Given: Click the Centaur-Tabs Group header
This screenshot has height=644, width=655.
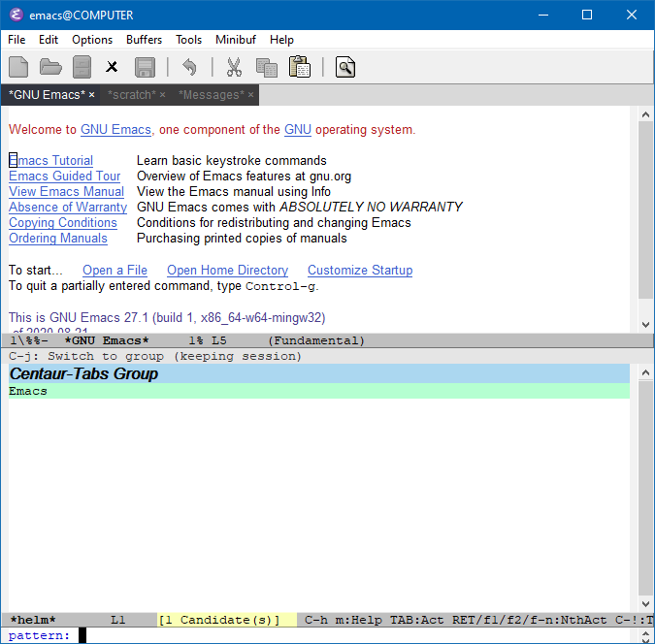Looking at the screenshot, I should click(x=319, y=373).
